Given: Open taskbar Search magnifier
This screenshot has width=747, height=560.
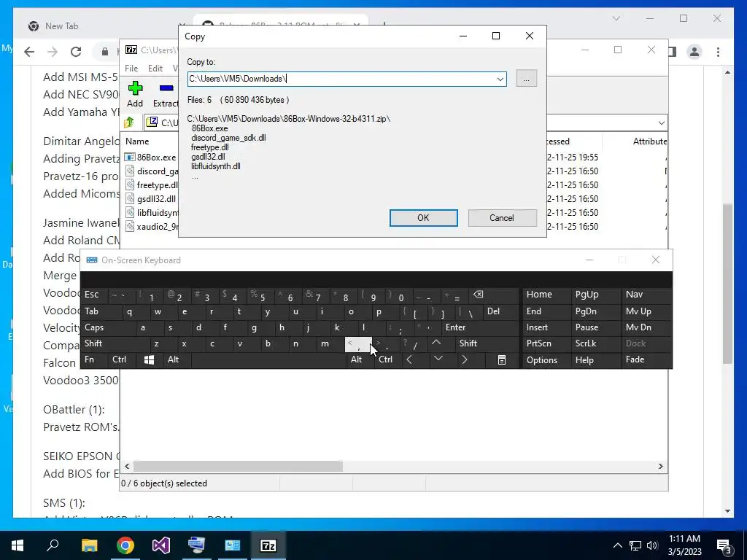Looking at the screenshot, I should coord(53,545).
